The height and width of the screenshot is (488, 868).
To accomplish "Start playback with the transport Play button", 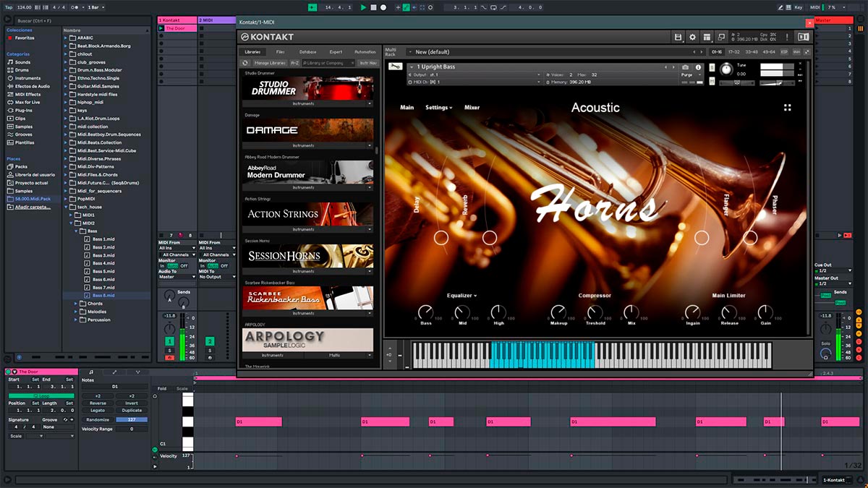I will tap(363, 7).
